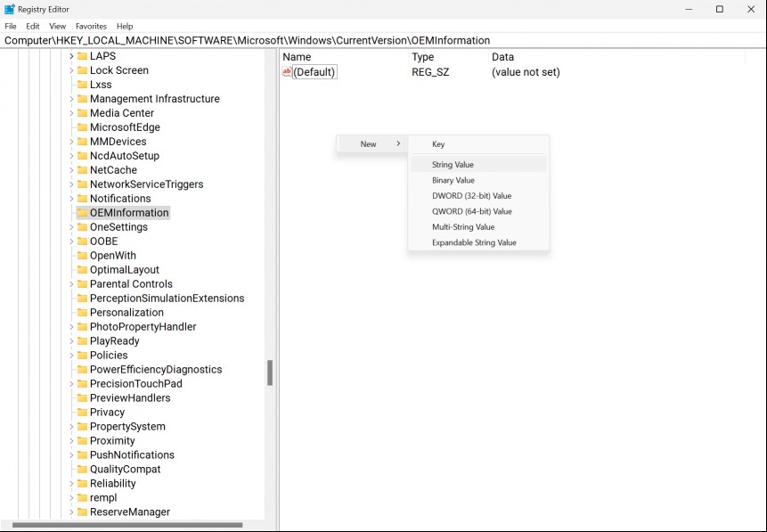Open the Edit menu
The width and height of the screenshot is (767, 532).
coord(33,26)
